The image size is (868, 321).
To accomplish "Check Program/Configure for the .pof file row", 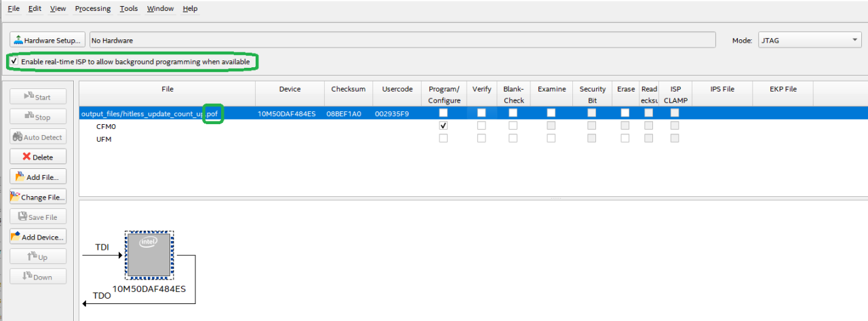I will (x=443, y=113).
